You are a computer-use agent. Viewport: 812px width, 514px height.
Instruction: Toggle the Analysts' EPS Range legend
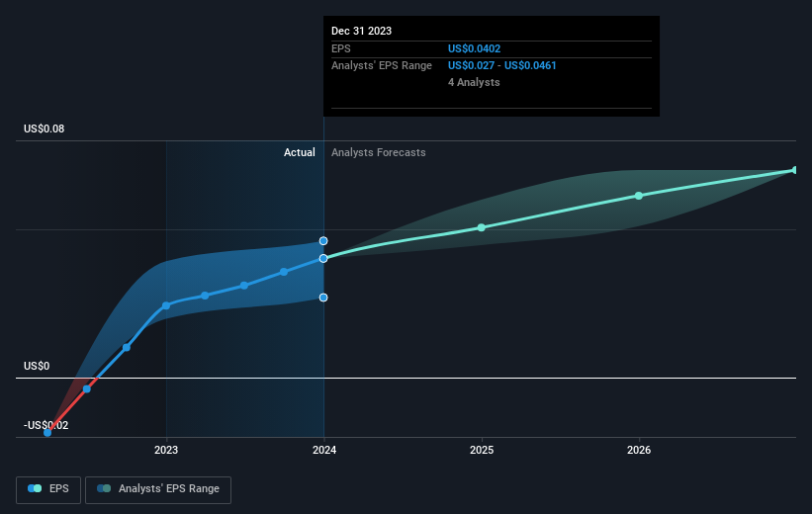[x=158, y=489]
